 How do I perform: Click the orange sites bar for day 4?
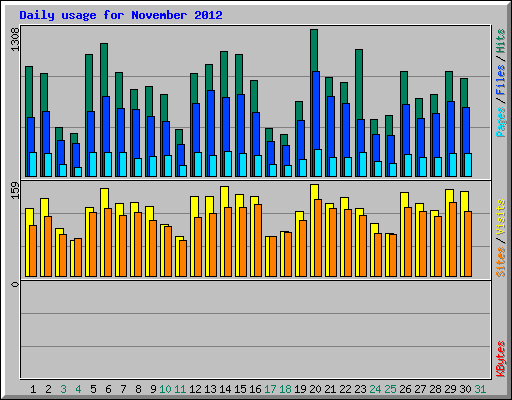coord(78,257)
